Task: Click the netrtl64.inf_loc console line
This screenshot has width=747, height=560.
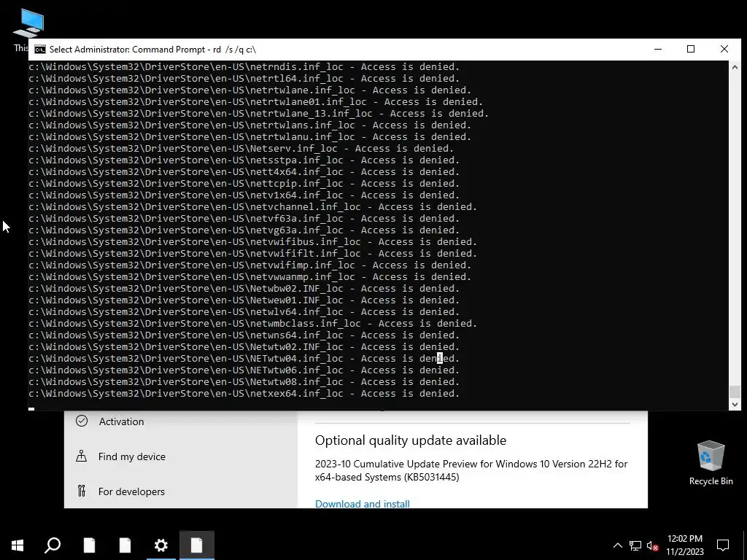Action: pyautogui.click(x=244, y=79)
